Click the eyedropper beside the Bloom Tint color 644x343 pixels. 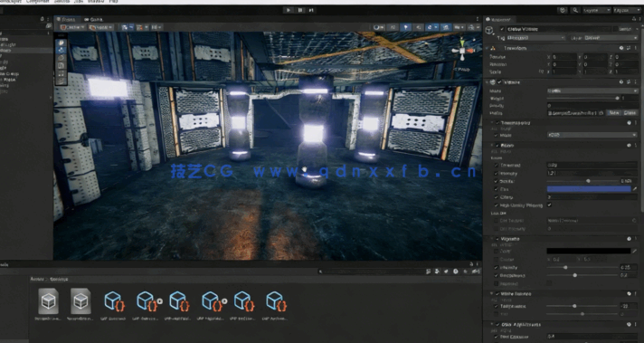tap(635, 189)
